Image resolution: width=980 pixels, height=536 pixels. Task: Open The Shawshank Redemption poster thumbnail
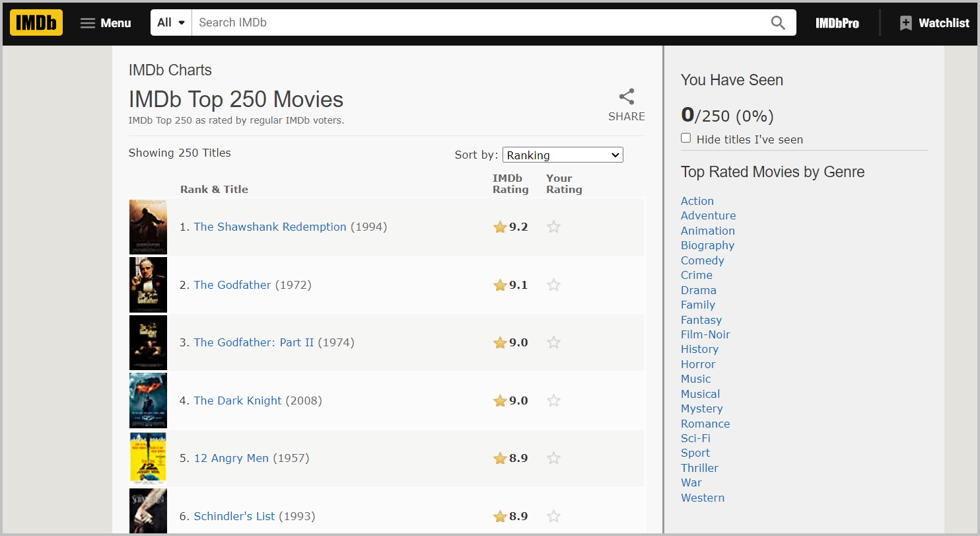pos(148,227)
